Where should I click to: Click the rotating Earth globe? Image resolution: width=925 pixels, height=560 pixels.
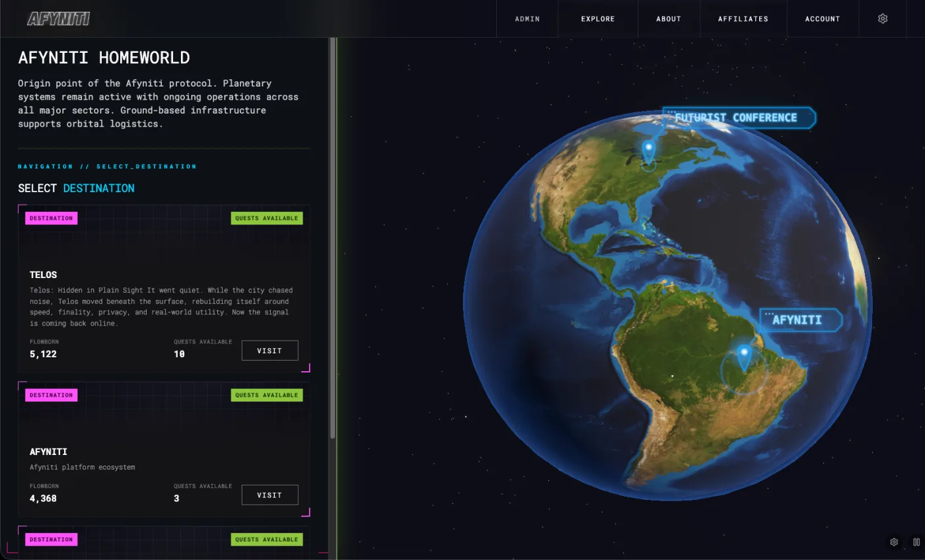tap(668, 305)
